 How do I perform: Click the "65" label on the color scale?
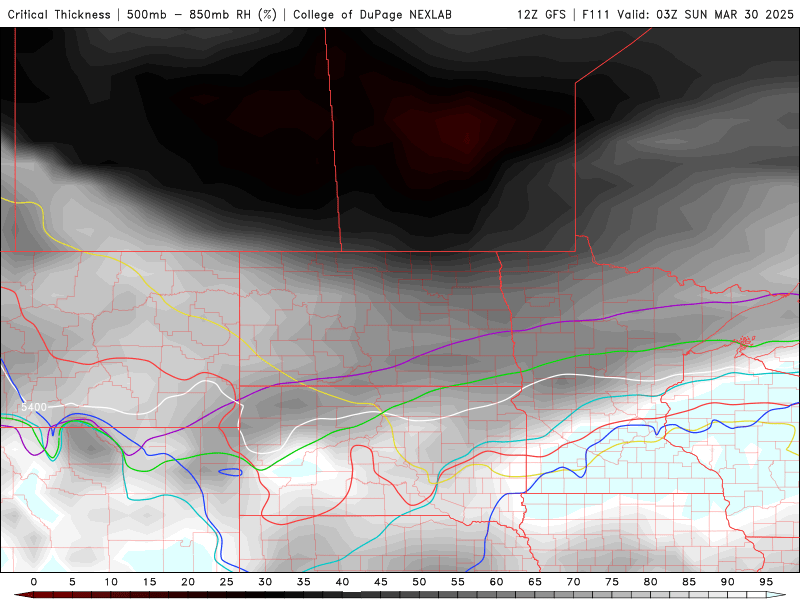pos(535,582)
